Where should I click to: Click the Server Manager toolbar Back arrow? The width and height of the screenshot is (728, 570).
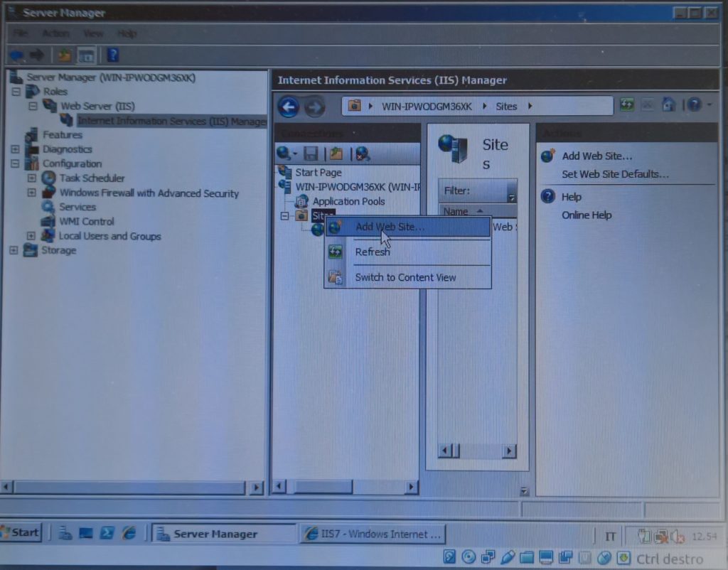[x=17, y=55]
